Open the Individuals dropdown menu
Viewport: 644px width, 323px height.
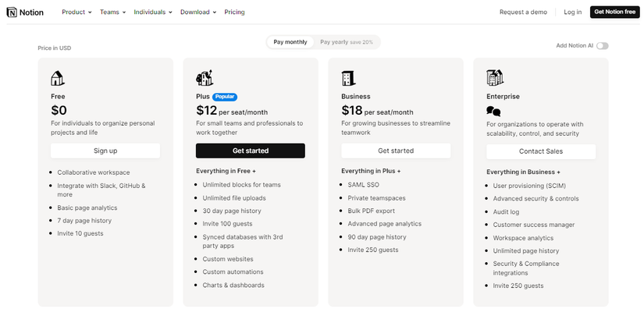153,12
